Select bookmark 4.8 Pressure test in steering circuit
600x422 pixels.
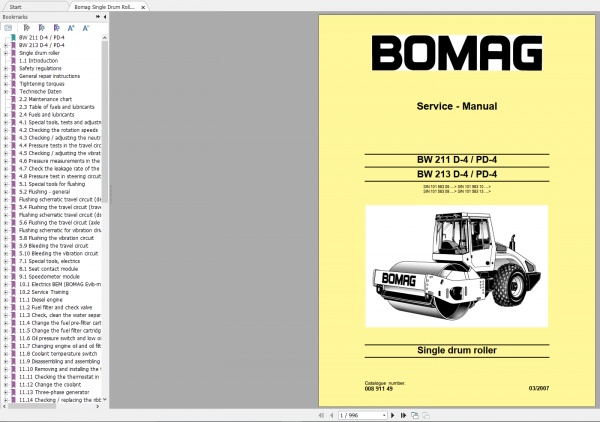point(60,176)
